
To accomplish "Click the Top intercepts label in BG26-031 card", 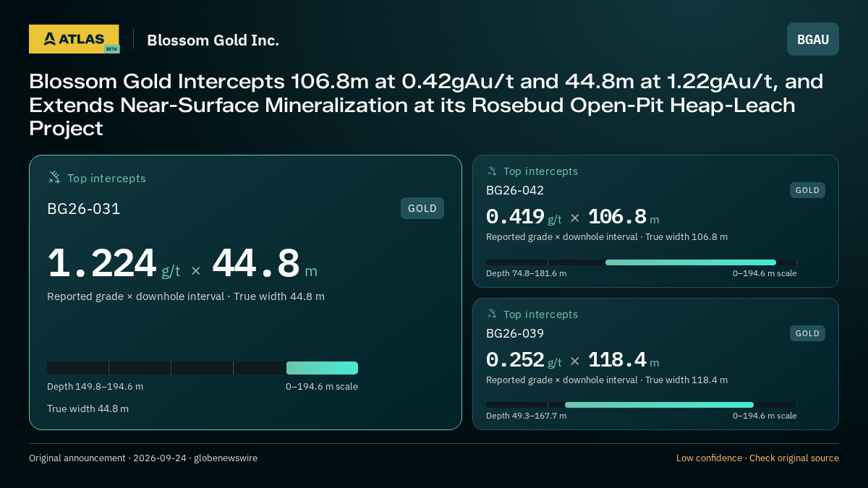I will click(x=106, y=178).
